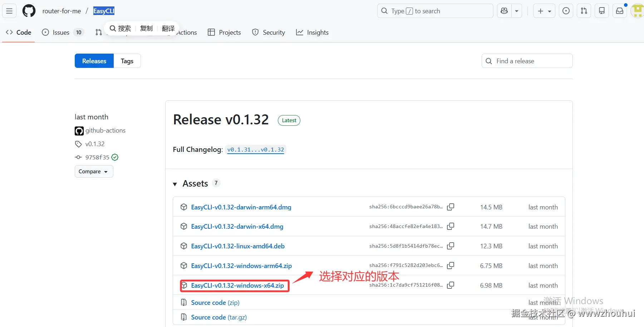Screen dimensions: 644x327
Task: Open the v0.1.32 tag link
Action: pyautogui.click(x=95, y=144)
